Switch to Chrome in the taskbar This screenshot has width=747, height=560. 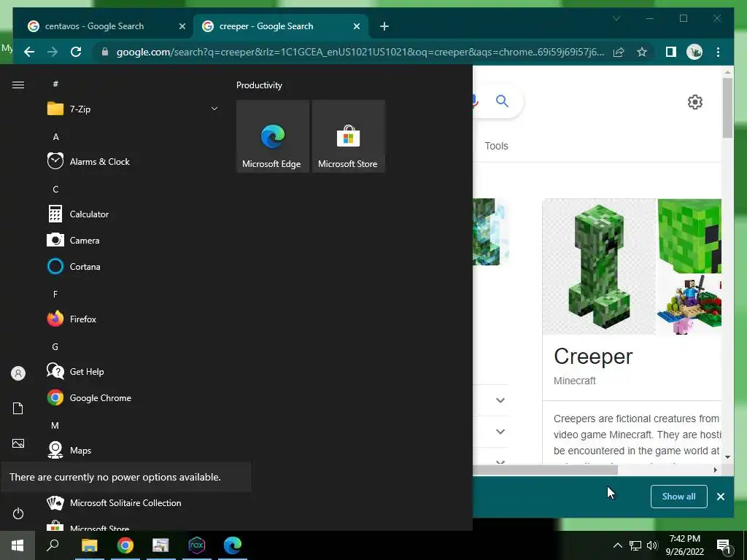pos(125,545)
